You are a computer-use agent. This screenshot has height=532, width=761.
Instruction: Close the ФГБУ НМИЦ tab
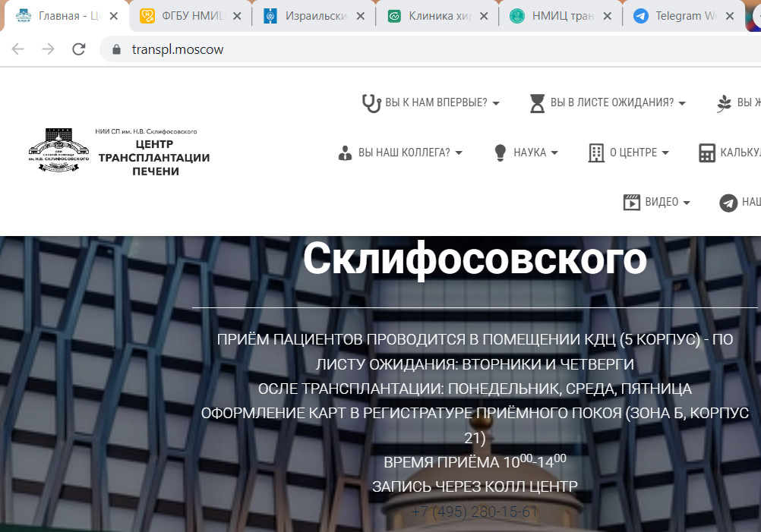pyautogui.click(x=237, y=16)
